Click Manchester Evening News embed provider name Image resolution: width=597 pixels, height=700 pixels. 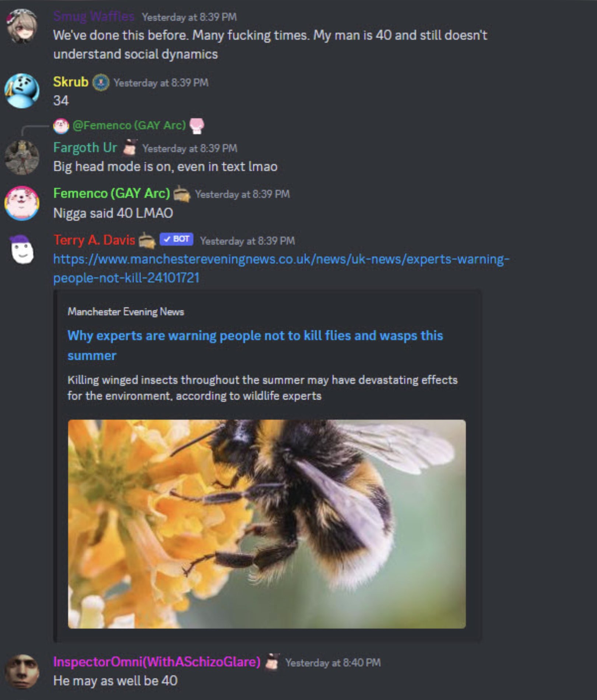pos(126,312)
